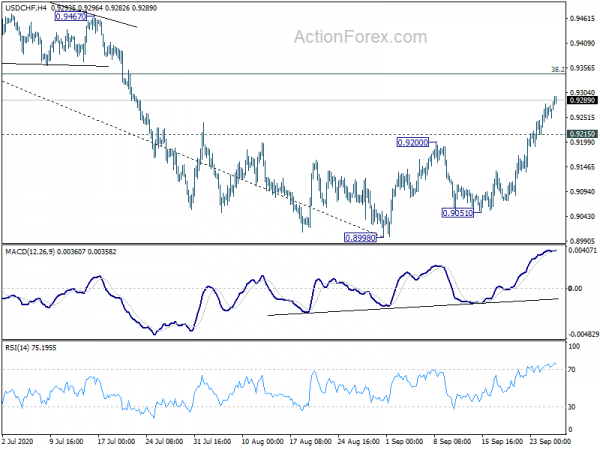Click the 1 Sep 00:00 date label

[404, 441]
